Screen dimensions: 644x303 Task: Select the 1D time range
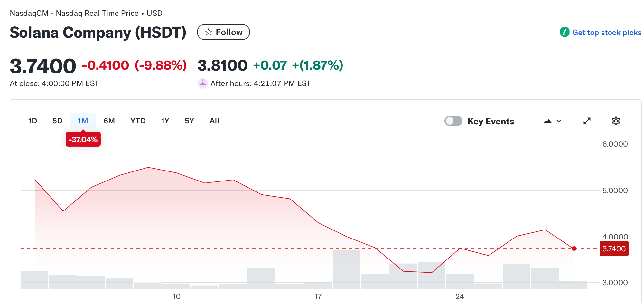click(33, 121)
